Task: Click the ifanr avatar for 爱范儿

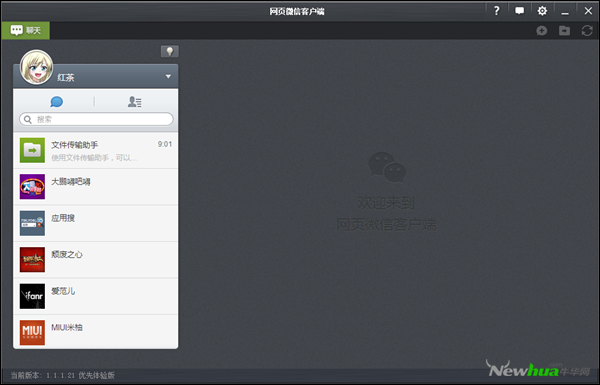Action: pos(32,296)
